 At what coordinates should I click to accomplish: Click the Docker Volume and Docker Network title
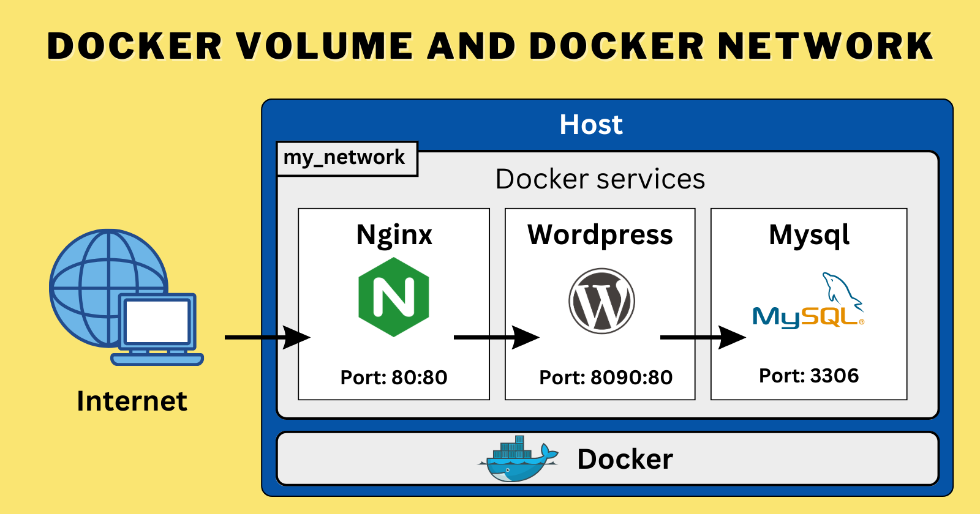click(x=490, y=46)
